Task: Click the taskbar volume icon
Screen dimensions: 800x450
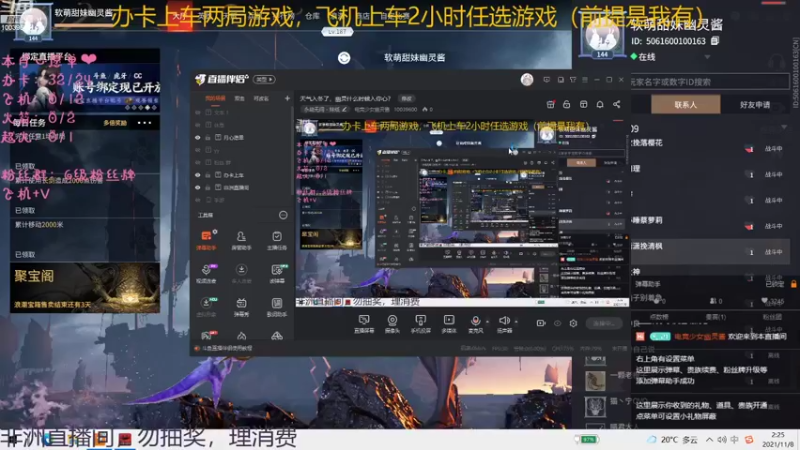Action: (x=722, y=439)
